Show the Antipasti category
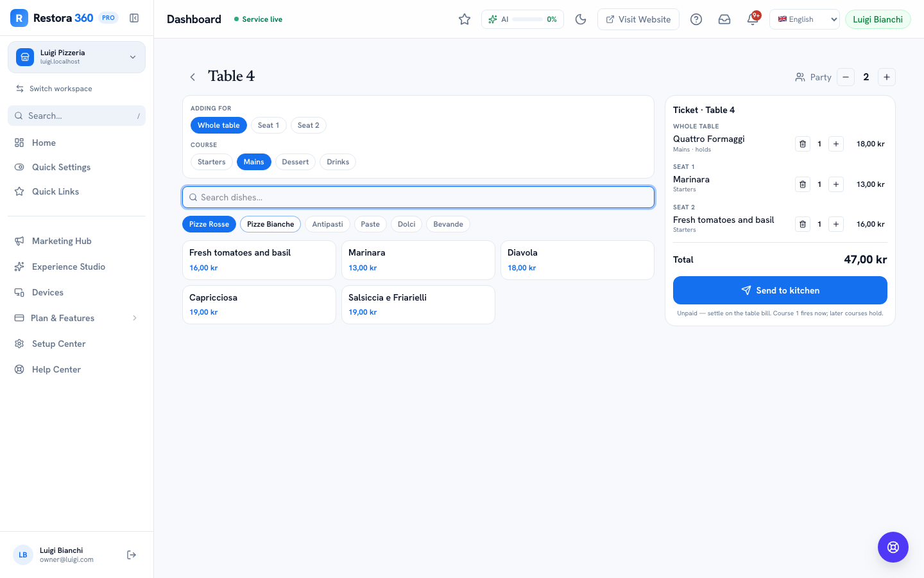The width and height of the screenshot is (924, 578). click(x=328, y=224)
